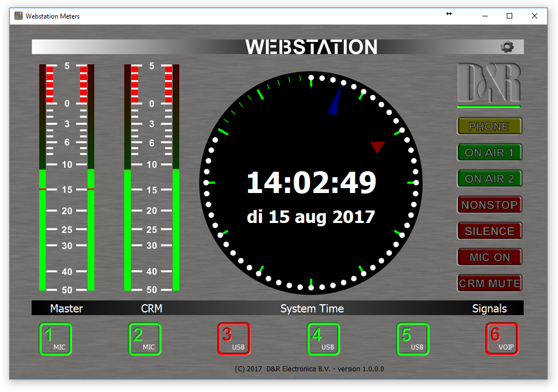Image resolution: width=558 pixels, height=392 pixels.
Task: Click the red channel 3 USB button
Action: tap(234, 339)
